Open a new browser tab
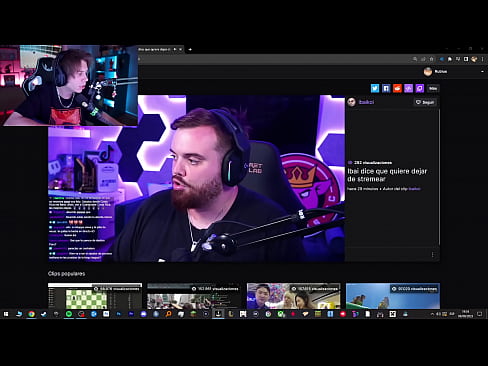Screen dimensions: 488x366 pos(190,49)
